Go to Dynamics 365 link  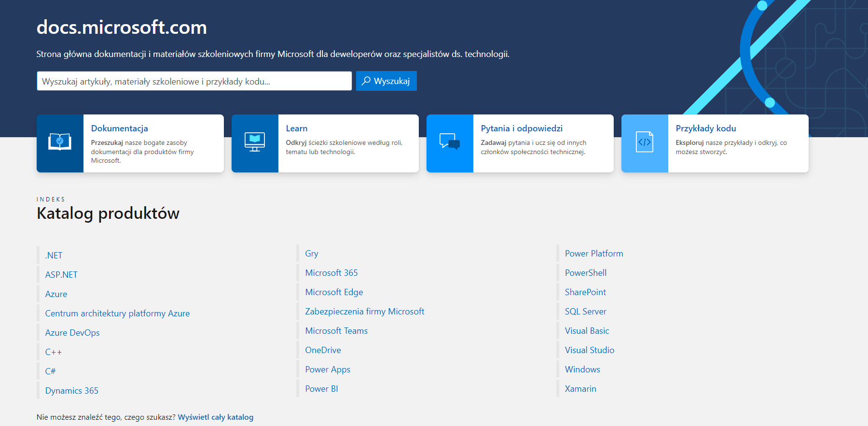coord(71,391)
